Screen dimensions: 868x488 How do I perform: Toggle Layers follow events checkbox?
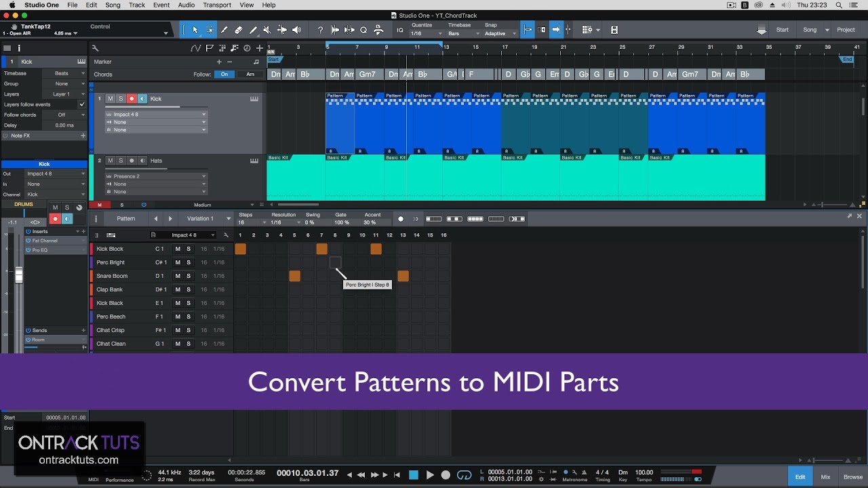pyautogui.click(x=82, y=104)
